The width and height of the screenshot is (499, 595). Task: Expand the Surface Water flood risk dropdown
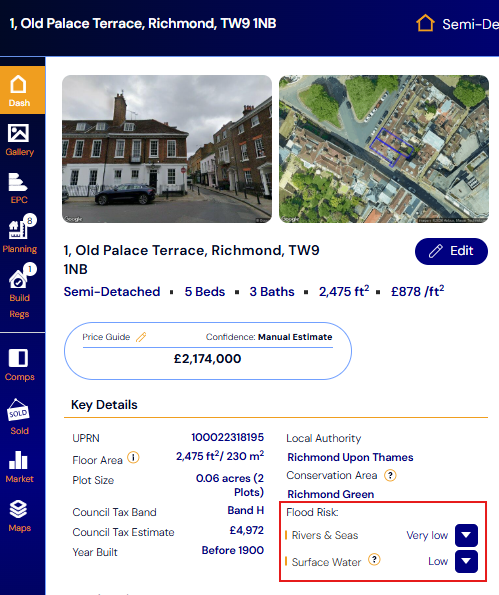(x=466, y=561)
